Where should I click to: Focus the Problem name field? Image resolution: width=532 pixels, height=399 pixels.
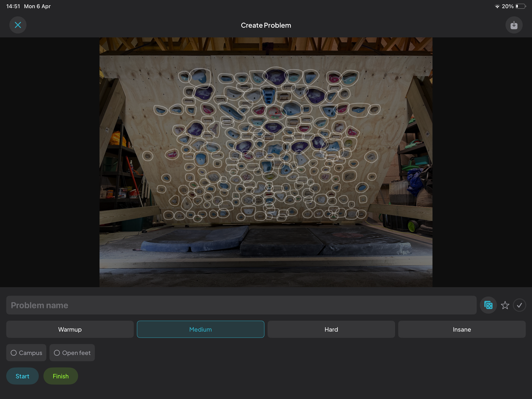point(241,305)
